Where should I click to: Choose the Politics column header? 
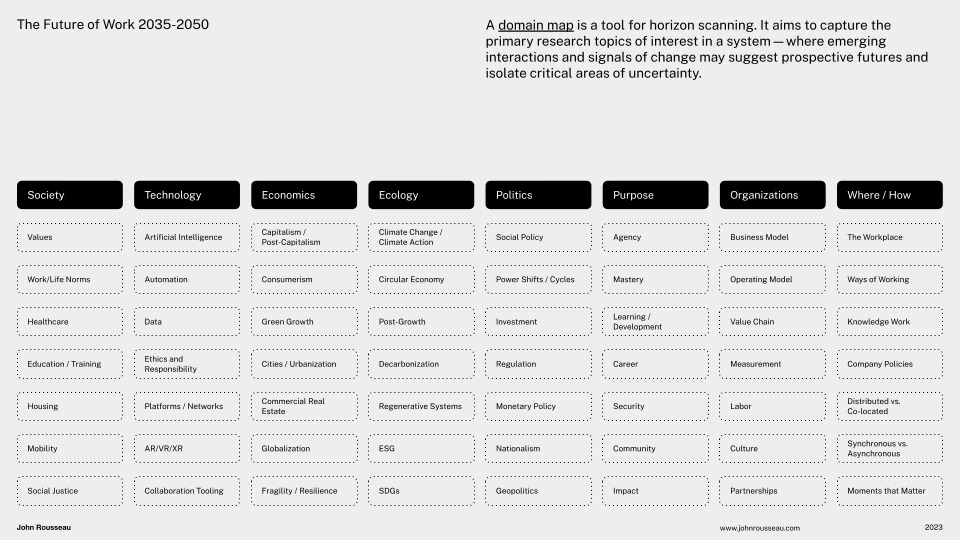click(x=538, y=195)
